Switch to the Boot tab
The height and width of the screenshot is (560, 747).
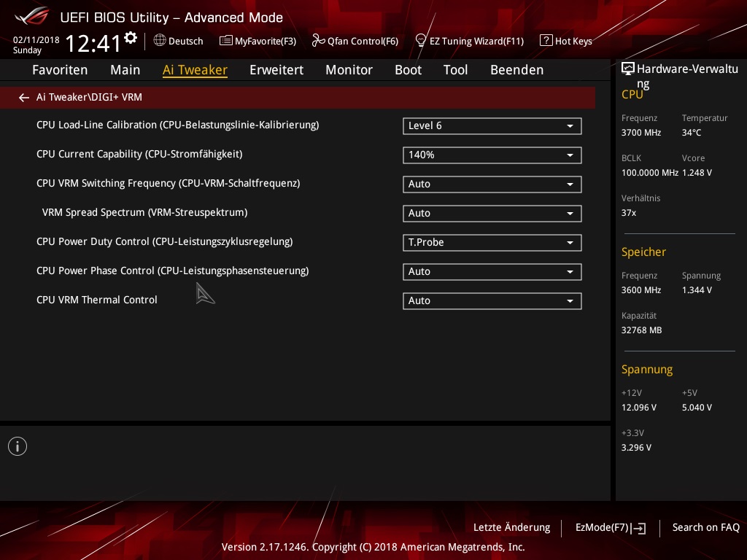[x=409, y=70]
